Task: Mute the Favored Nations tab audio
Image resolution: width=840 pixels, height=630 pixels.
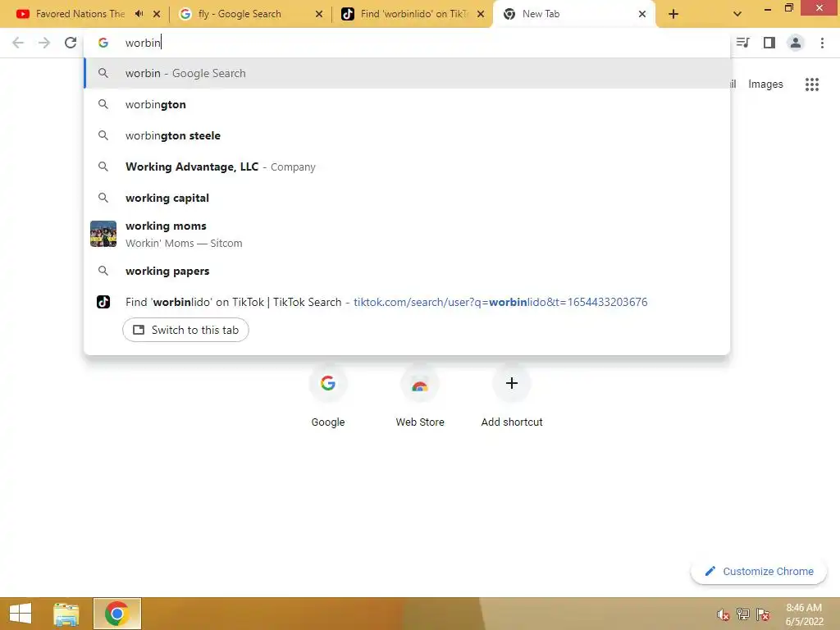Action: pos(139,14)
